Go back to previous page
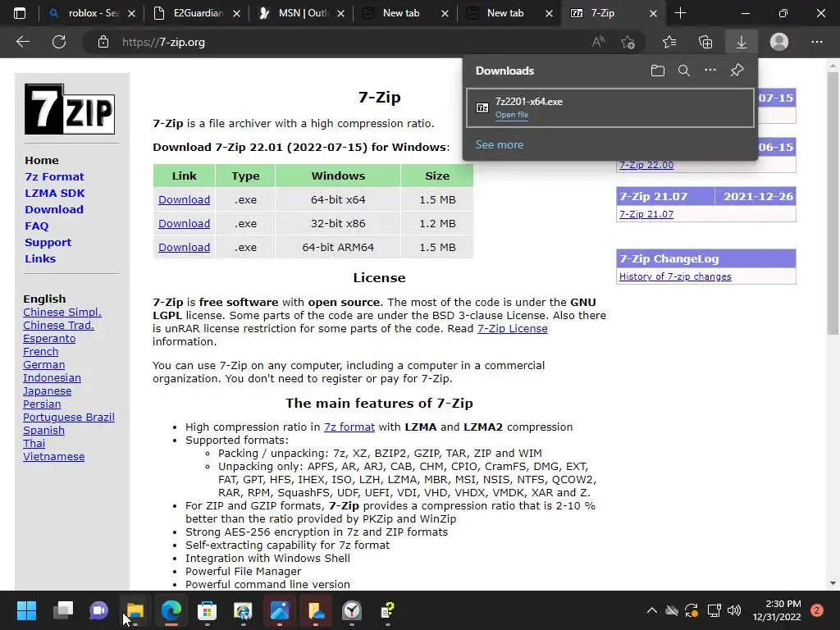The height and width of the screenshot is (630, 840). (22, 42)
